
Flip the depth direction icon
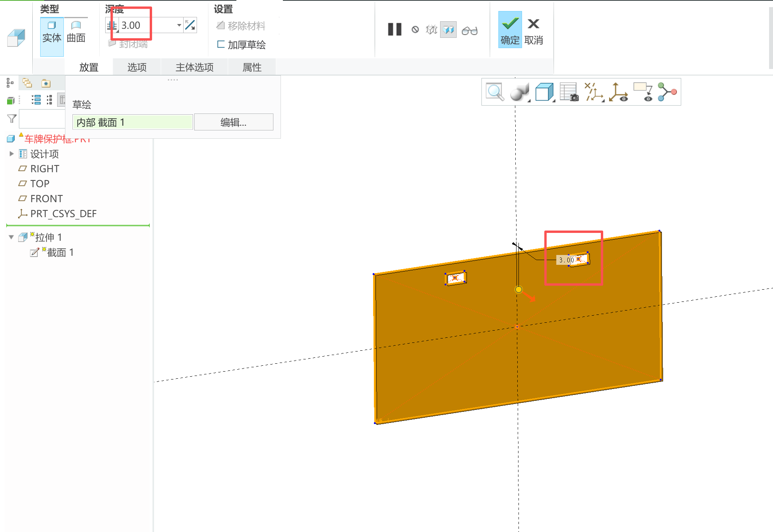(x=190, y=25)
